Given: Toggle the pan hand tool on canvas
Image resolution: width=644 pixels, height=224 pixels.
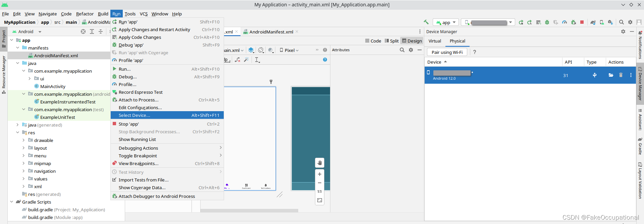Looking at the screenshot, I should (320, 163).
